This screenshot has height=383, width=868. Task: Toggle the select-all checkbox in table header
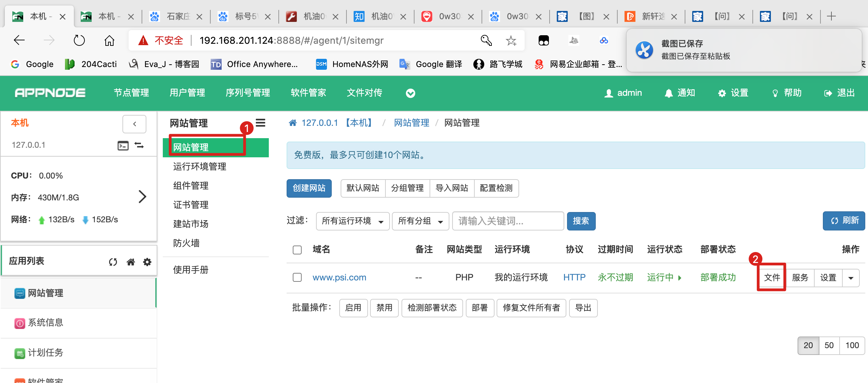pos(297,250)
